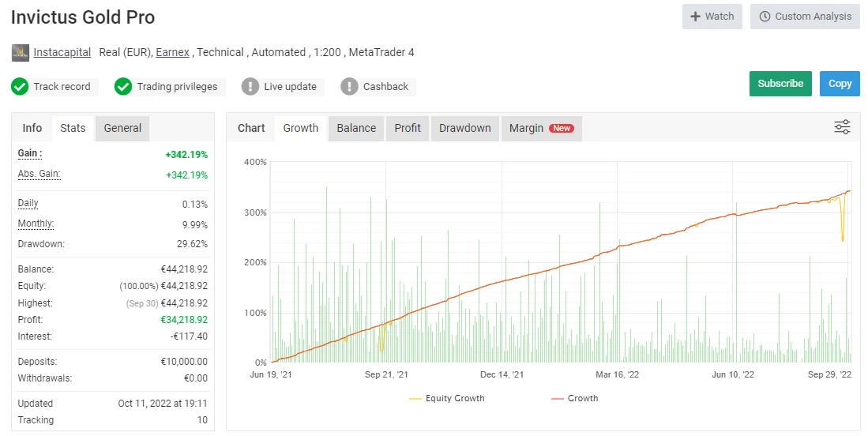The width and height of the screenshot is (868, 436).
Task: Click the Live update warning icon
Action: click(250, 87)
